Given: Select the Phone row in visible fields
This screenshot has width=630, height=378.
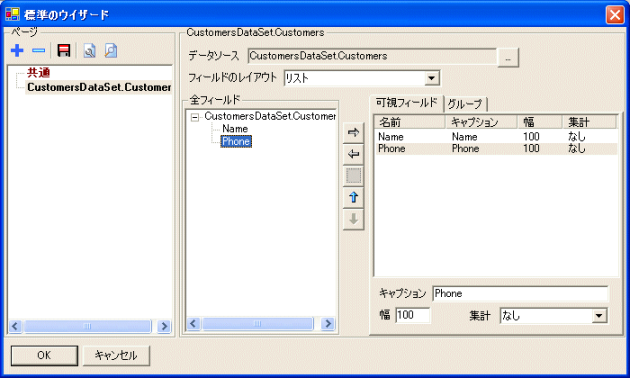Looking at the screenshot, I should click(x=496, y=149).
